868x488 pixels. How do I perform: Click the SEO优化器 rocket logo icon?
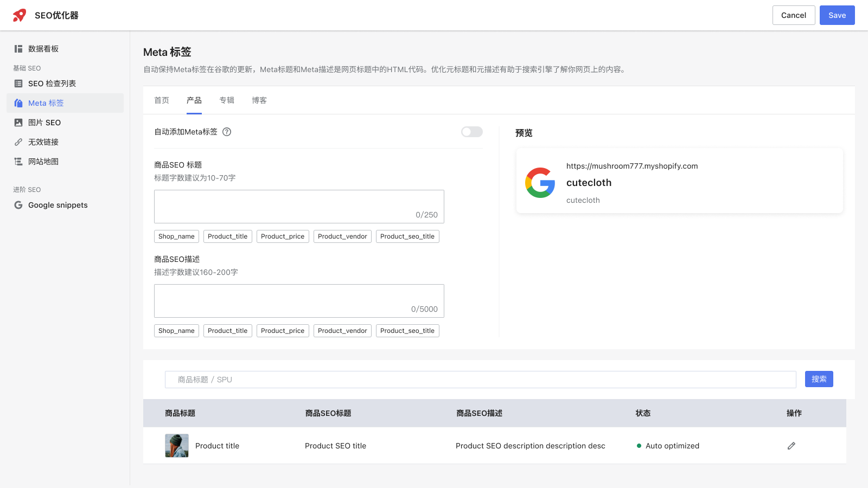coord(20,15)
